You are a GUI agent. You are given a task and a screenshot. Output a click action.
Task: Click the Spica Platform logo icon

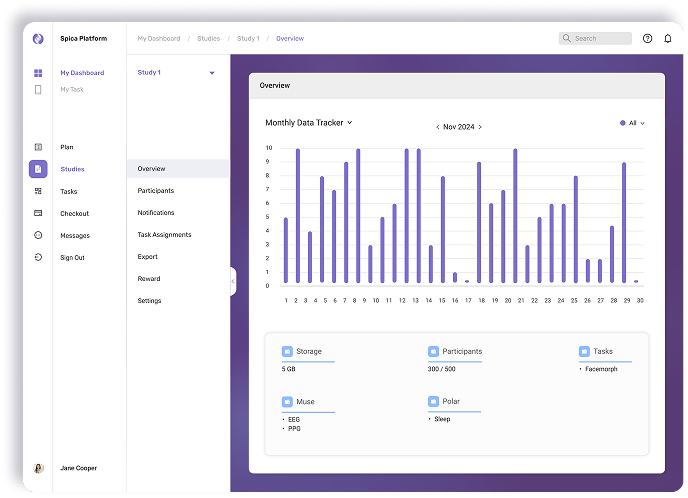coord(38,39)
